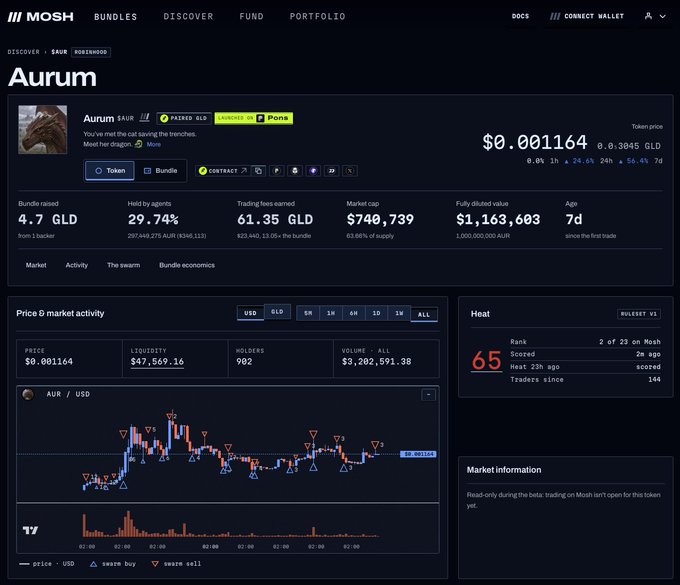Click the Pons 'P' icon link
This screenshot has height=585, width=680.
pos(277,171)
